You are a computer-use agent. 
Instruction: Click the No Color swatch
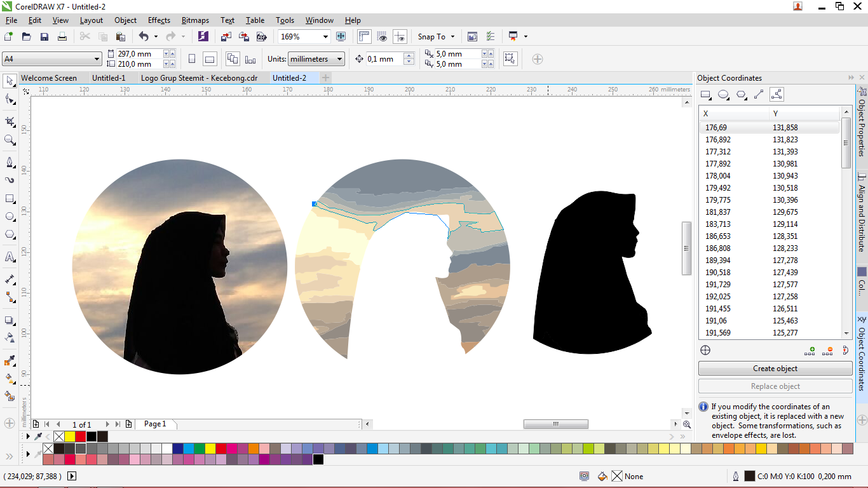[x=59, y=437]
